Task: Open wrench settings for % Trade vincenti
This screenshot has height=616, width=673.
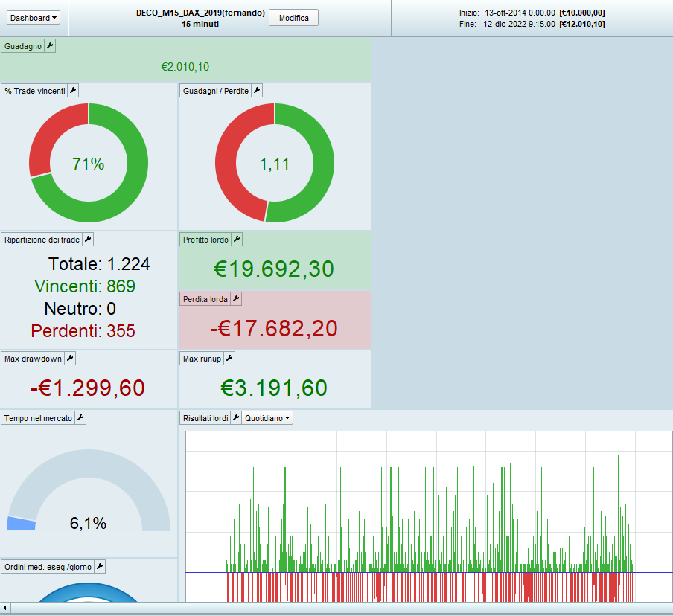Action: click(73, 91)
